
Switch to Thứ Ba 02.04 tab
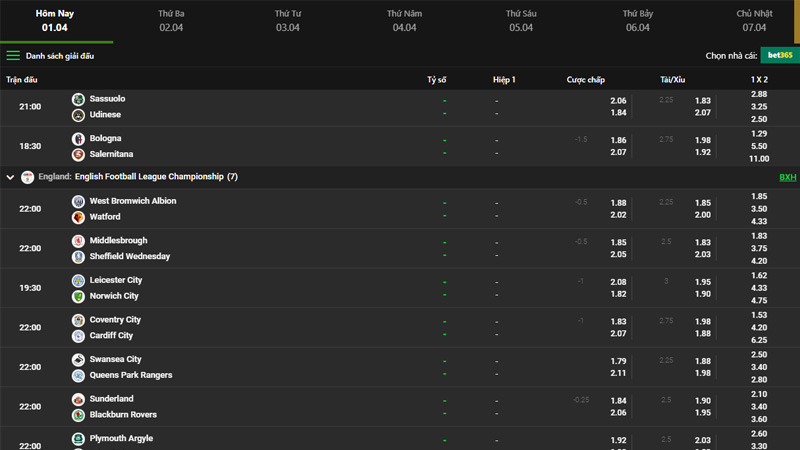pyautogui.click(x=171, y=20)
